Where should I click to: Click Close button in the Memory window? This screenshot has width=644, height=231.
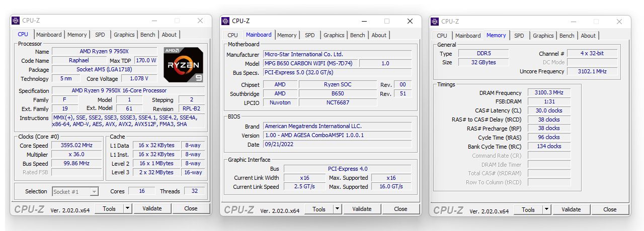pyautogui.click(x=610, y=209)
